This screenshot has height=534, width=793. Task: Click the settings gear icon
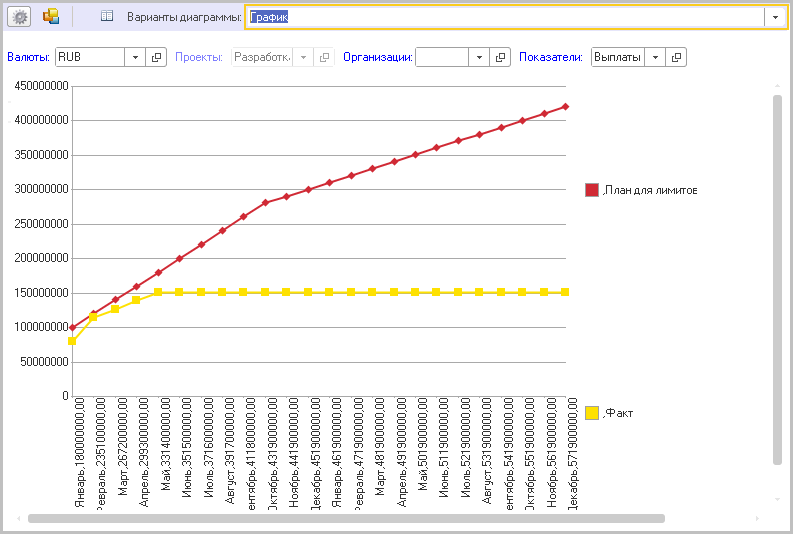click(20, 17)
